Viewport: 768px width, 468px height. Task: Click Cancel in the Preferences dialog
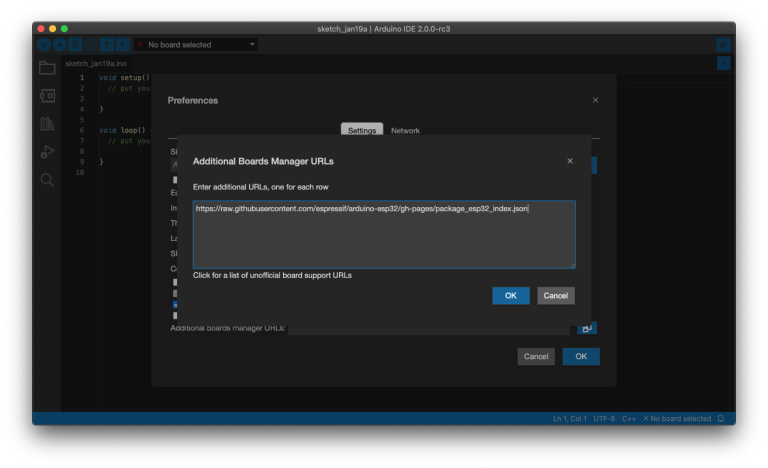pyautogui.click(x=536, y=356)
